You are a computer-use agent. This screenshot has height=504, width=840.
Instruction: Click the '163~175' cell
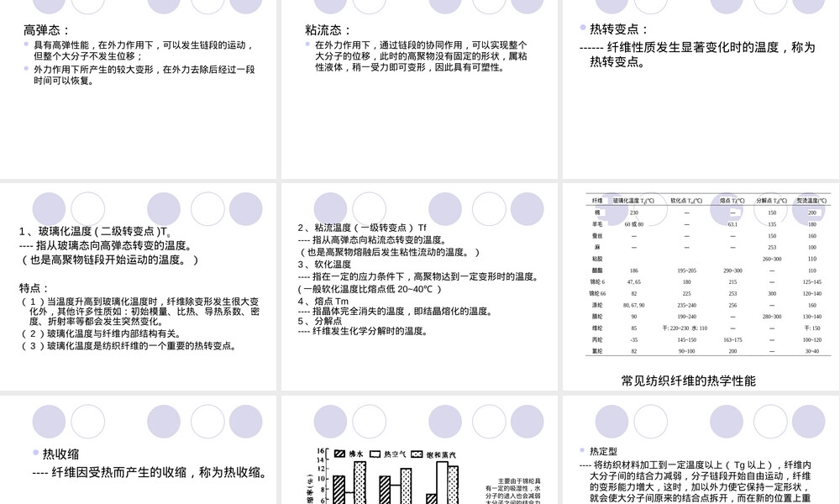coord(732,339)
